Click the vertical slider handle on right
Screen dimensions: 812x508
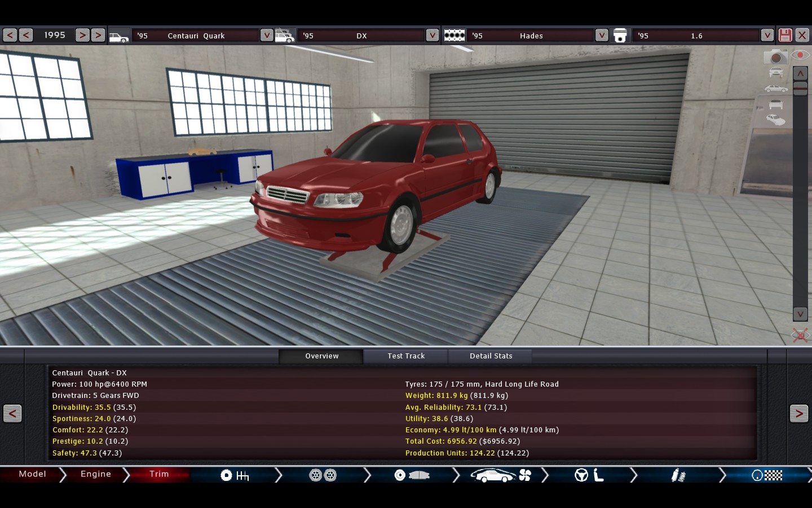click(800, 88)
